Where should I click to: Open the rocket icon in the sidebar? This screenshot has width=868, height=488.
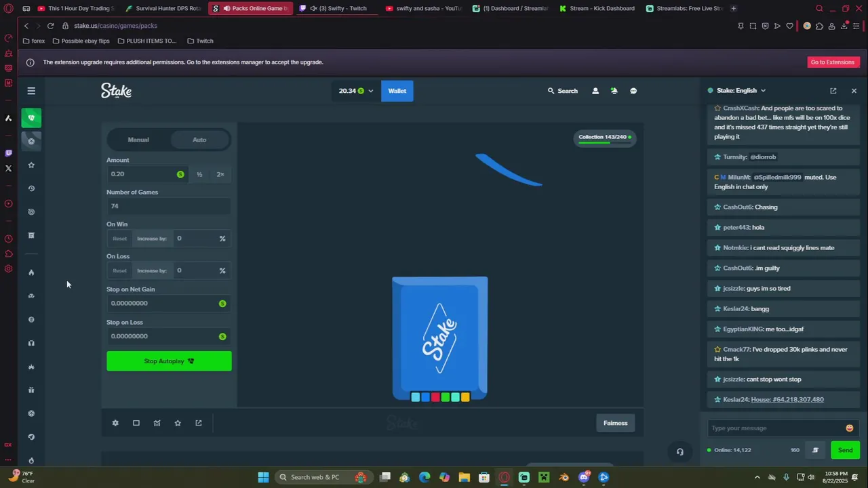pos(31,436)
